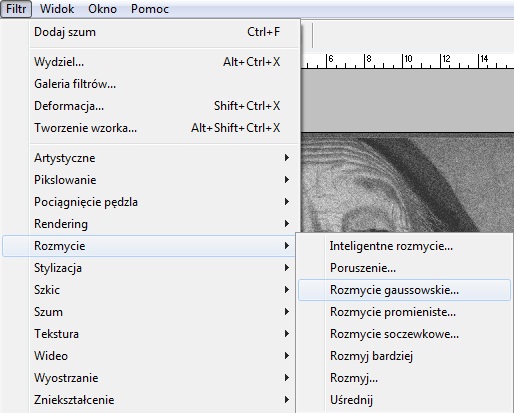Open the Widok menu
514x413 pixels.
tap(57, 9)
